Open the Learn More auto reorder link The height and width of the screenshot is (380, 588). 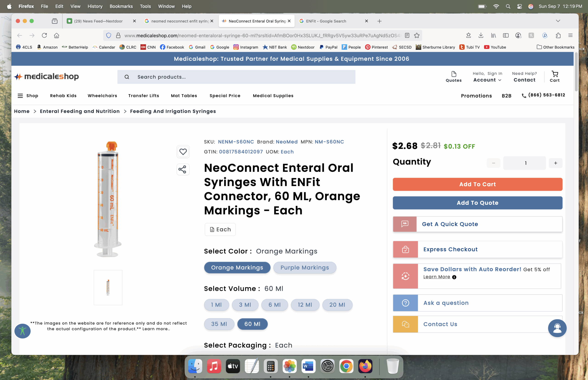pyautogui.click(x=437, y=277)
